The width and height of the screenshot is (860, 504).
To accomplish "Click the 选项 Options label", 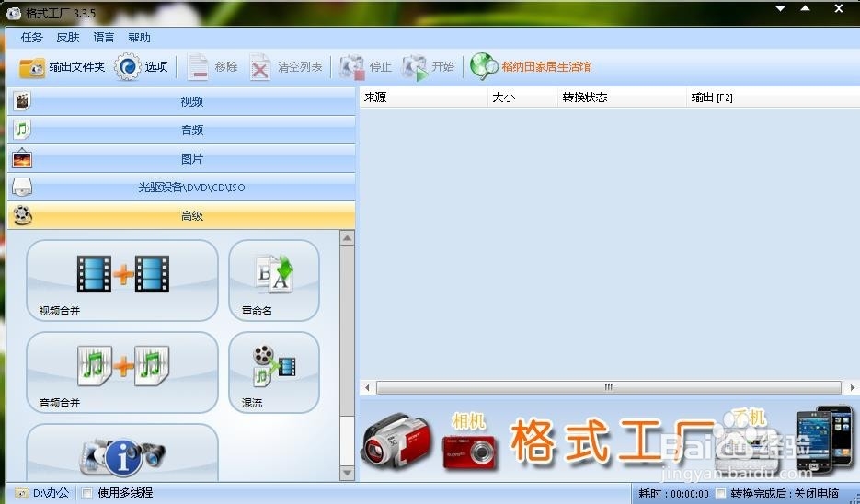I will (x=156, y=67).
